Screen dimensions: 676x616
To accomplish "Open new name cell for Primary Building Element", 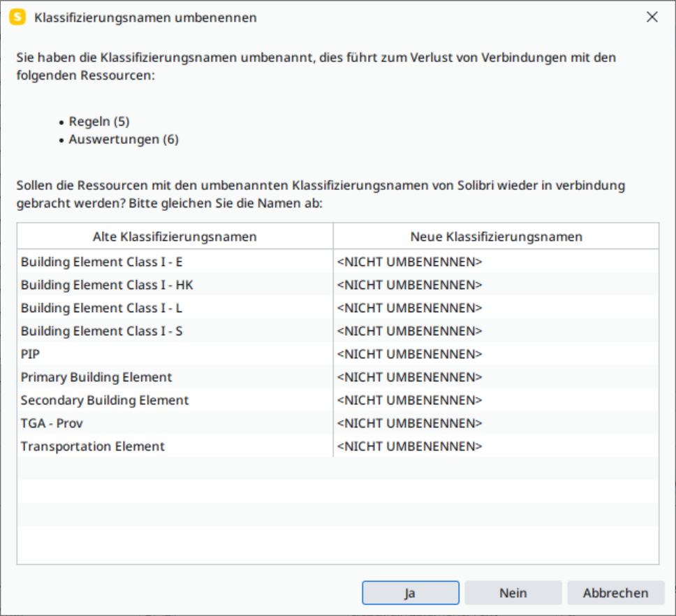I will click(x=497, y=376).
